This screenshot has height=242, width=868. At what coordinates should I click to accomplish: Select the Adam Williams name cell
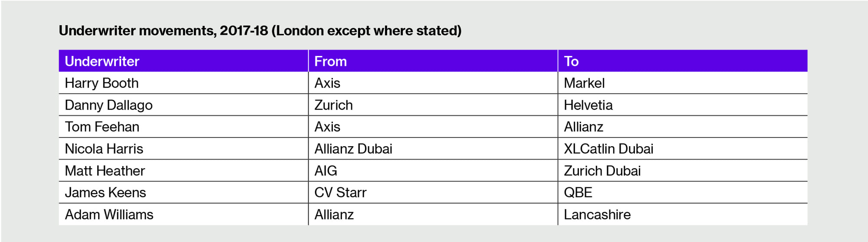tap(183, 214)
